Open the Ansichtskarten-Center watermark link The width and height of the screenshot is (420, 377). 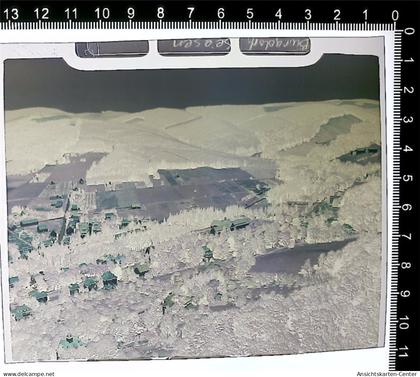(x=386, y=374)
